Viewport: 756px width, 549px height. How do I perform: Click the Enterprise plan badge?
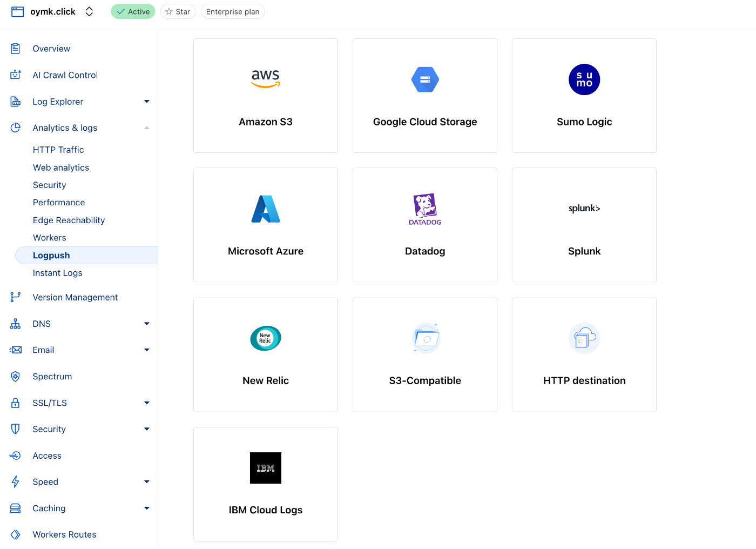[233, 12]
